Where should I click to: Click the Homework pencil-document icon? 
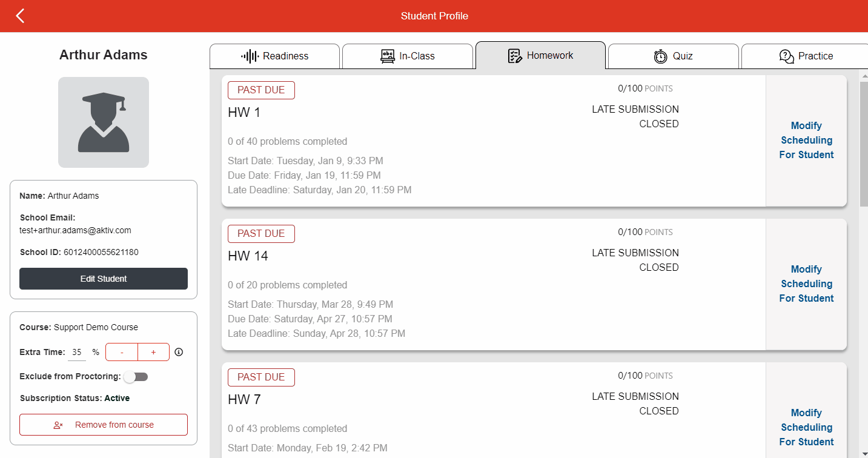coord(515,55)
